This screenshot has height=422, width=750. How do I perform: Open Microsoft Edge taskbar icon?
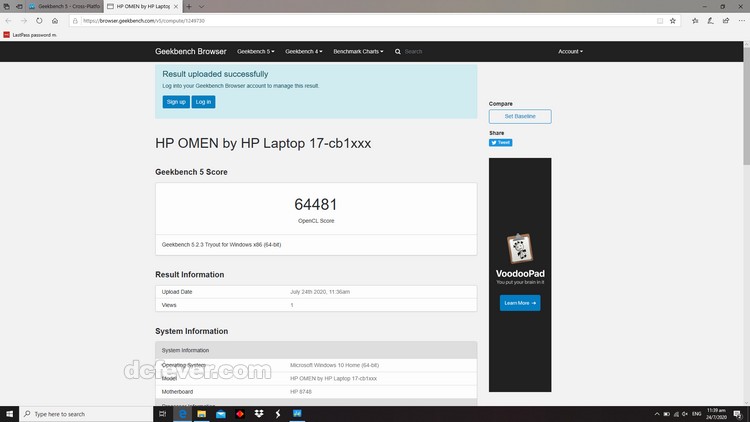(182, 414)
